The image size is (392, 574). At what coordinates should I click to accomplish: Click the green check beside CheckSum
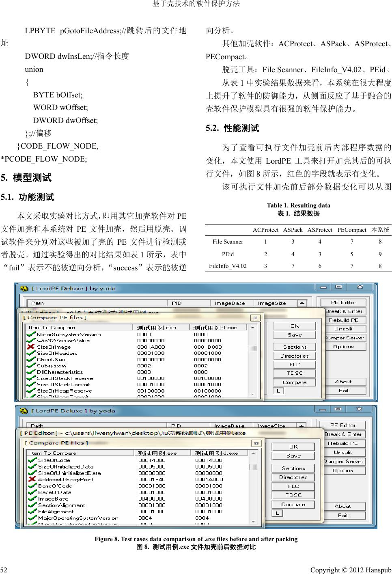[x=30, y=360]
